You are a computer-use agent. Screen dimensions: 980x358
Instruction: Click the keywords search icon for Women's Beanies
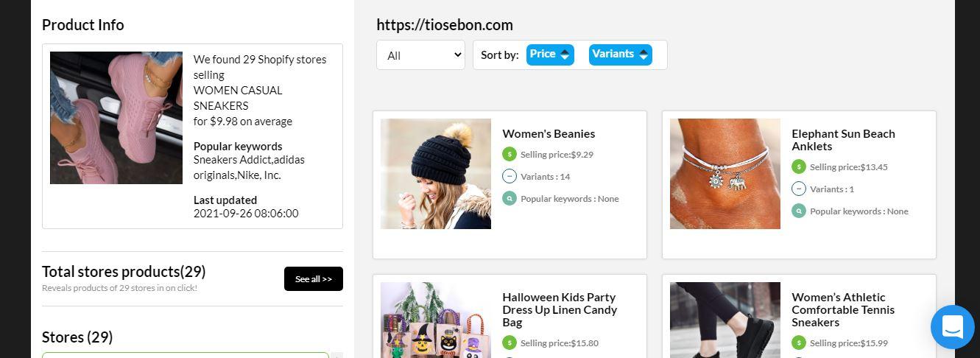(x=510, y=198)
